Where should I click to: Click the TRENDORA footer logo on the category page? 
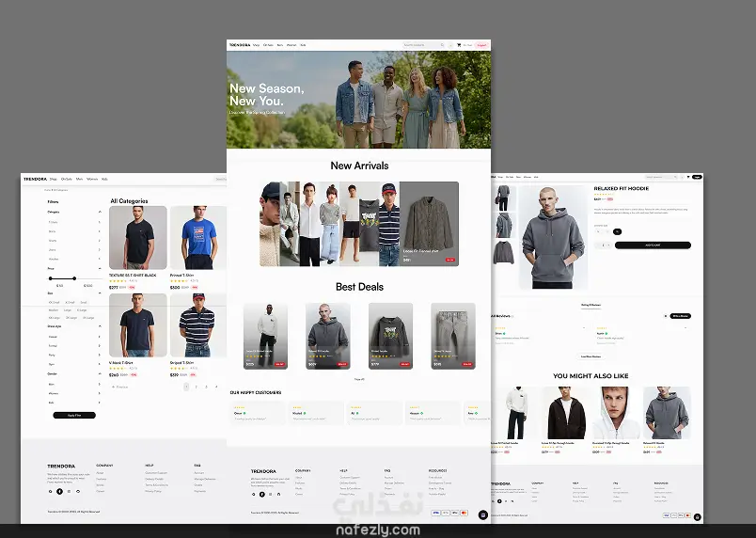pos(61,467)
